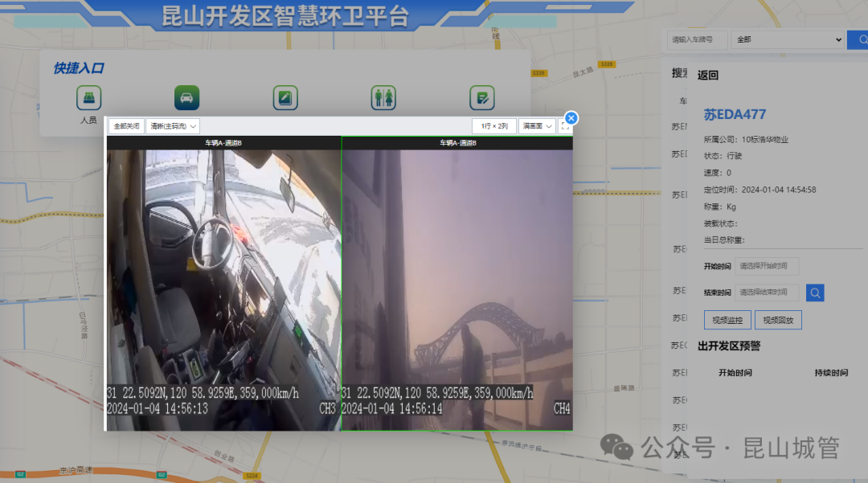Click the blue search button beside 全部 dropdown
This screenshot has width=868, height=483.
(x=857, y=39)
